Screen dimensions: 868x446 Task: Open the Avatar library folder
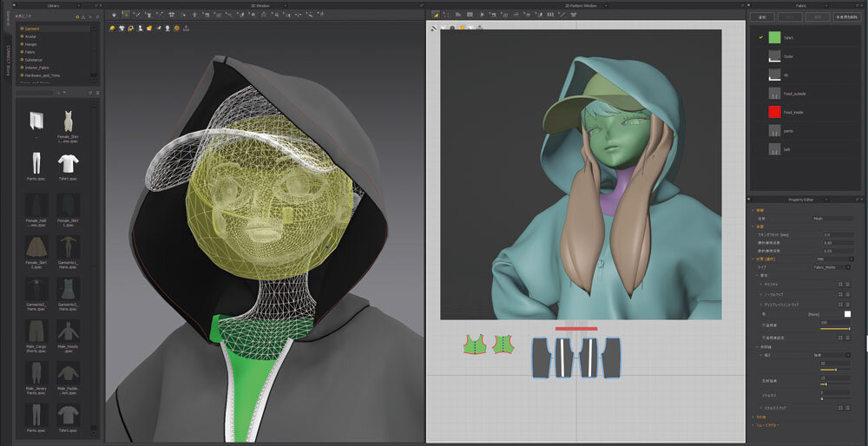[31, 36]
